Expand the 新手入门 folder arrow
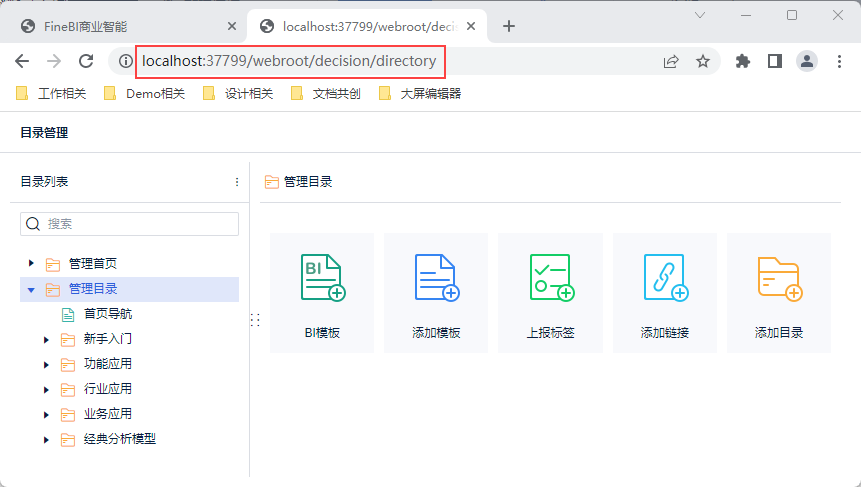 pos(47,340)
